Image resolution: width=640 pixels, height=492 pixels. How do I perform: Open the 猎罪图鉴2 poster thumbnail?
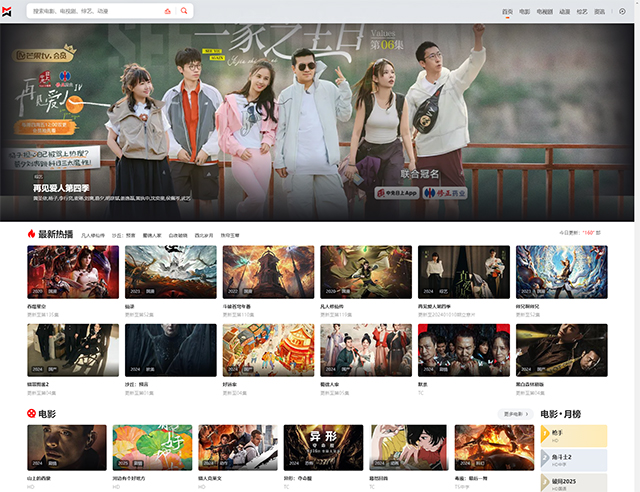click(x=73, y=350)
